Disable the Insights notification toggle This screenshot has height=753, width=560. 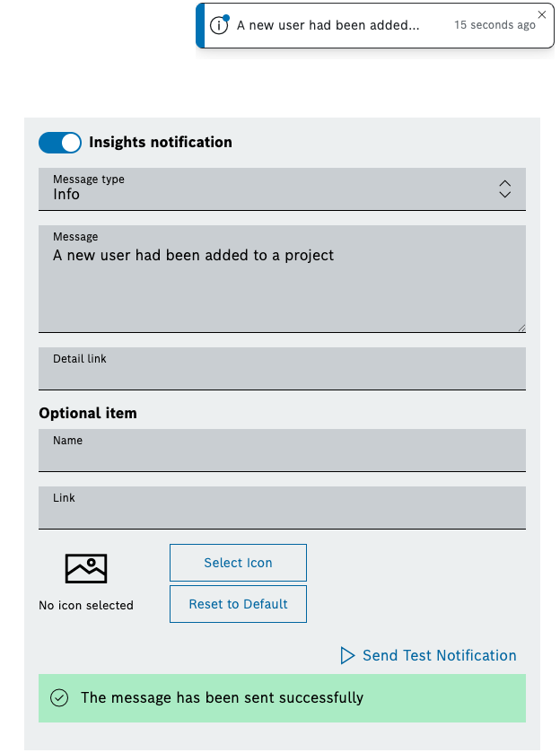(x=60, y=143)
